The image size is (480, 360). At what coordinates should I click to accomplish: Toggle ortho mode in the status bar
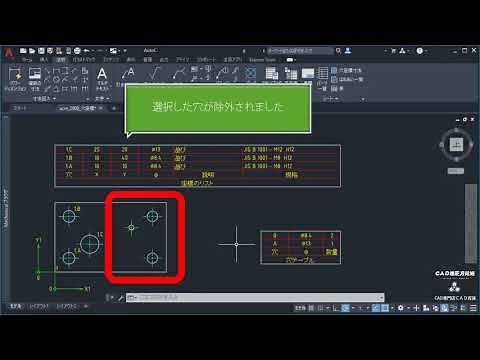tap(336, 308)
